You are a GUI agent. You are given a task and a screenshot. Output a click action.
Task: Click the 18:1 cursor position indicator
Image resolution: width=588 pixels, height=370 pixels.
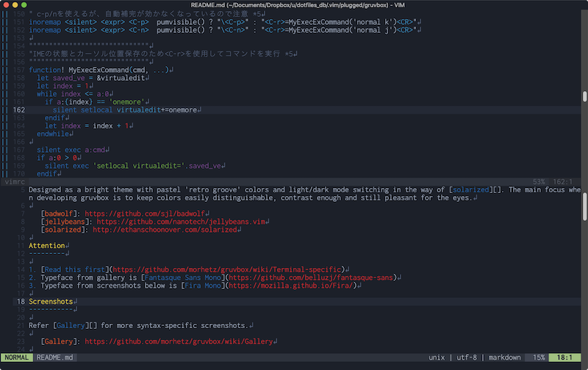pyautogui.click(x=564, y=358)
